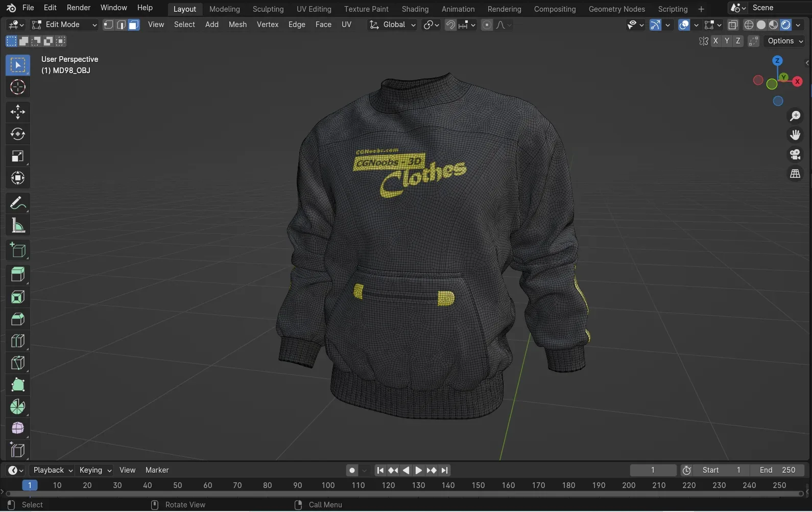The image size is (812, 512).
Task: Switch perspective/orthographic grid icon
Action: pos(795,174)
